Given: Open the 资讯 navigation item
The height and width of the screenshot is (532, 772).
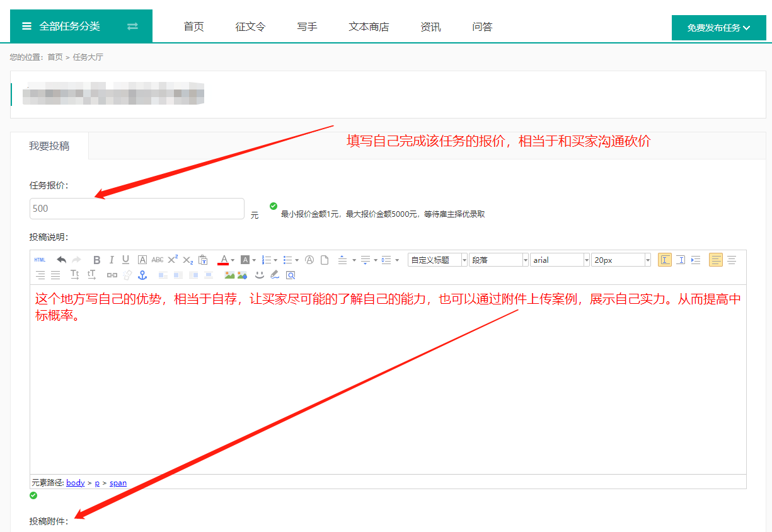Looking at the screenshot, I should click(x=430, y=26).
